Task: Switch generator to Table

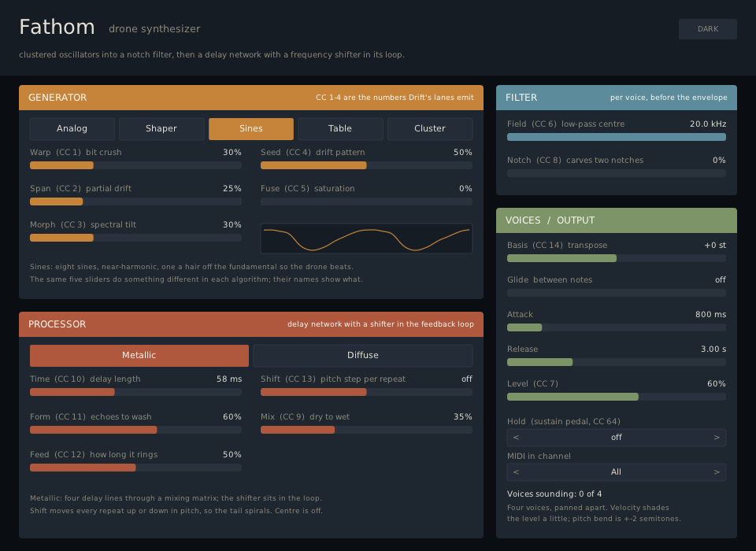Action: click(340, 129)
